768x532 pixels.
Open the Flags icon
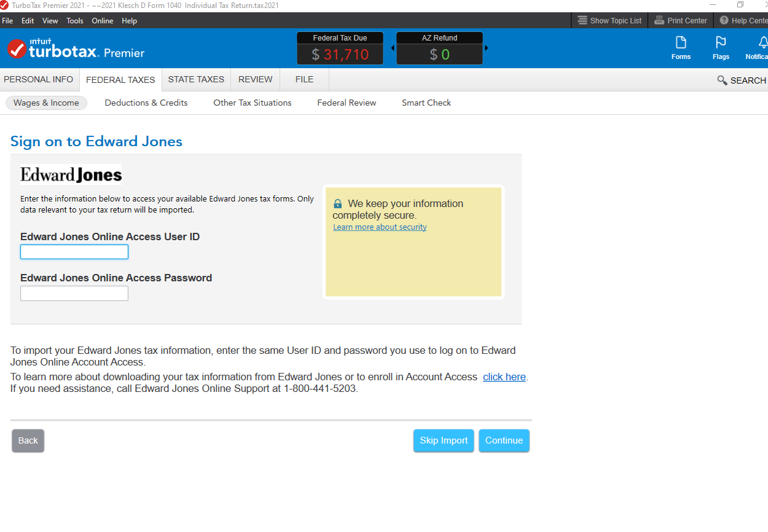[x=721, y=42]
